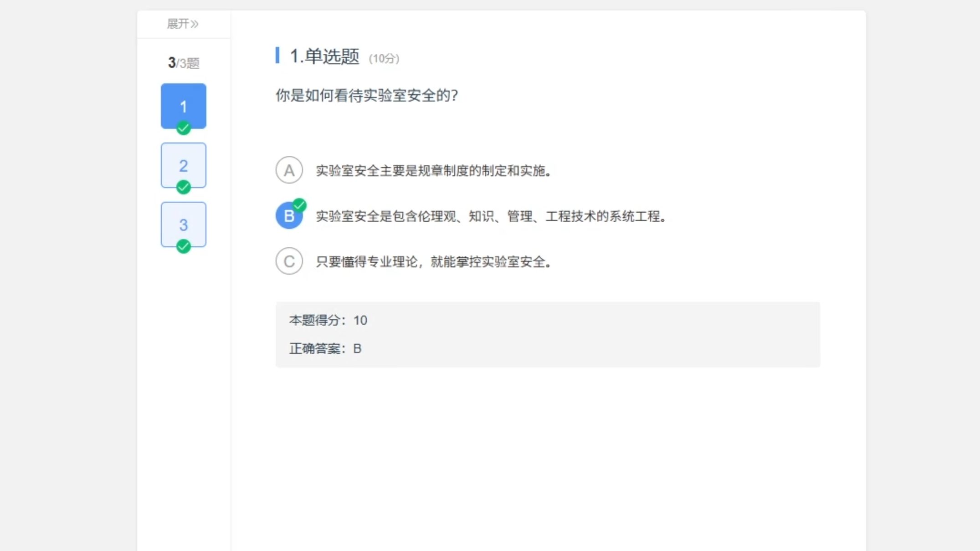Click the question text 你是如何看待实验室安全的
This screenshot has width=980, height=551.
pyautogui.click(x=366, y=96)
